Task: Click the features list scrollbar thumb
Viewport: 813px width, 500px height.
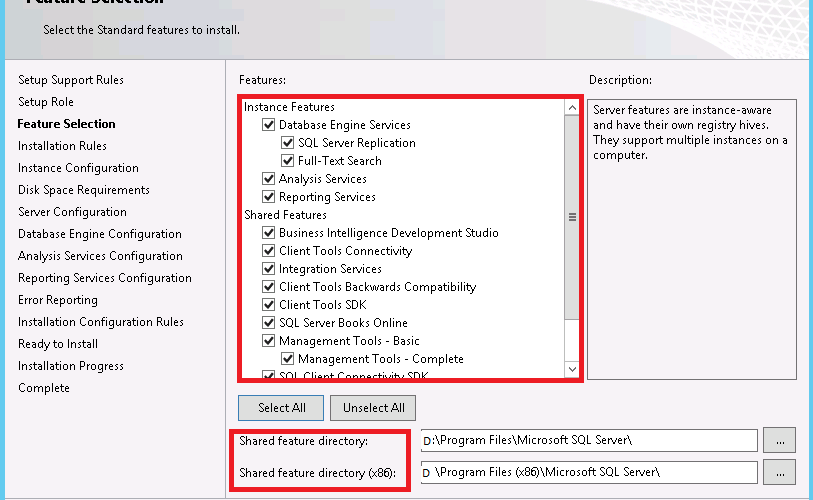Action: click(572, 217)
